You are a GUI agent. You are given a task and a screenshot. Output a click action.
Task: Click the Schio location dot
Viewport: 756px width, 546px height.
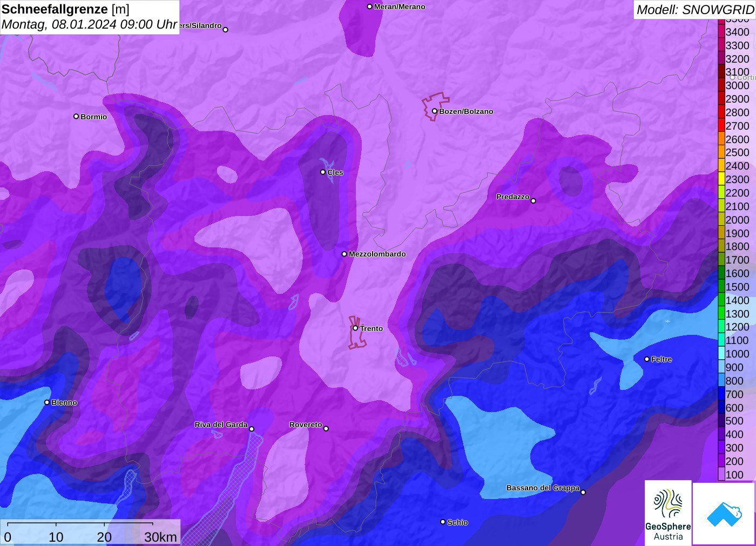(443, 522)
